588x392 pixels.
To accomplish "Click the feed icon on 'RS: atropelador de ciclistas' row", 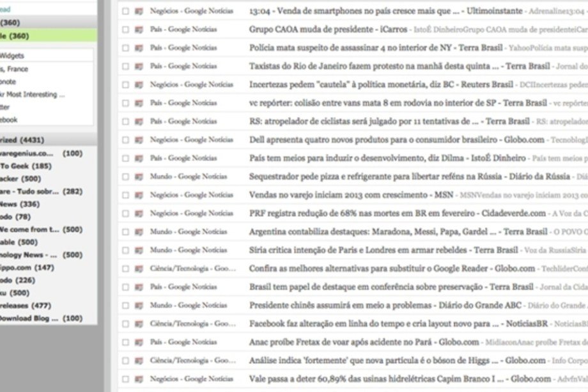I will [x=139, y=122].
